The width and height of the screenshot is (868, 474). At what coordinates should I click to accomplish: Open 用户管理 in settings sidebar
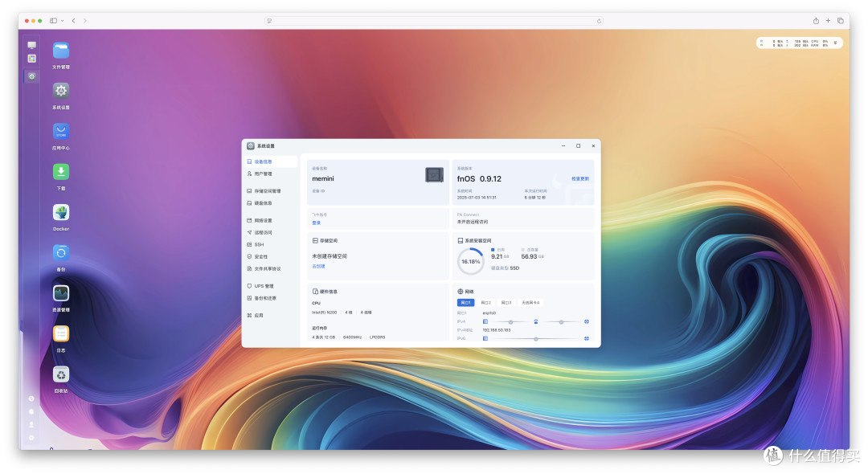coord(271,174)
